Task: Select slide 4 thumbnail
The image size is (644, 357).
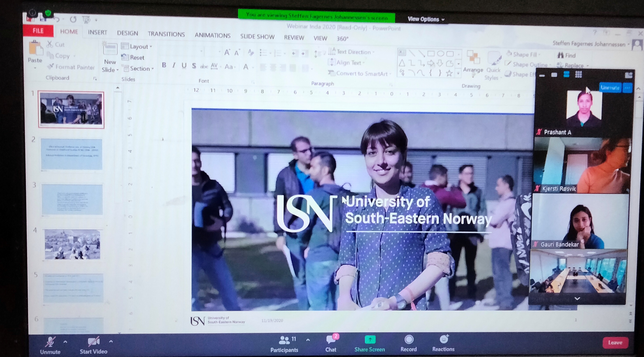Action: coord(72,244)
